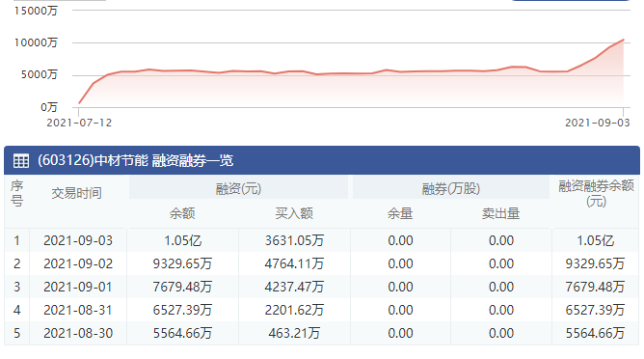This screenshot has width=644, height=359.
Task: Click the 交易时间 column header
Action: click(x=76, y=193)
